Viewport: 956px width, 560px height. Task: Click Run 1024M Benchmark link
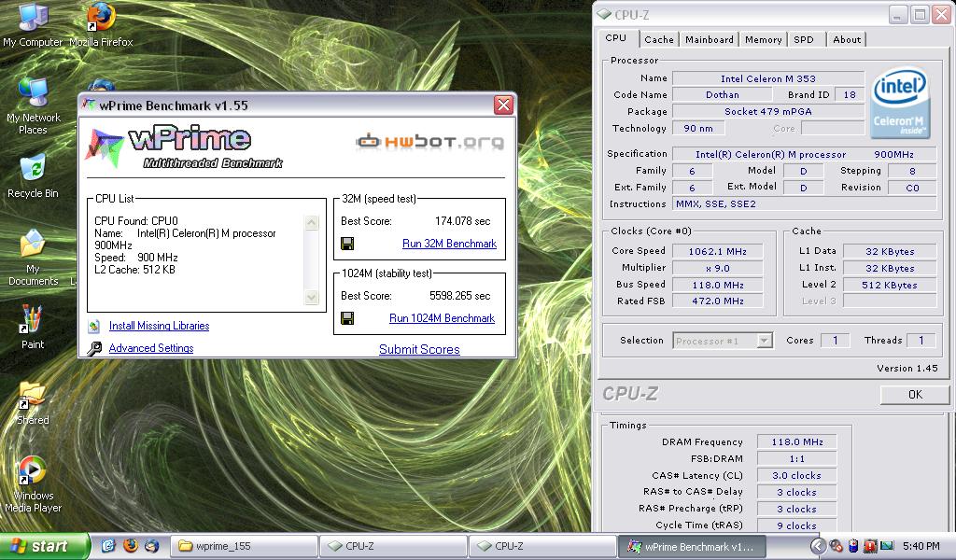coord(442,318)
